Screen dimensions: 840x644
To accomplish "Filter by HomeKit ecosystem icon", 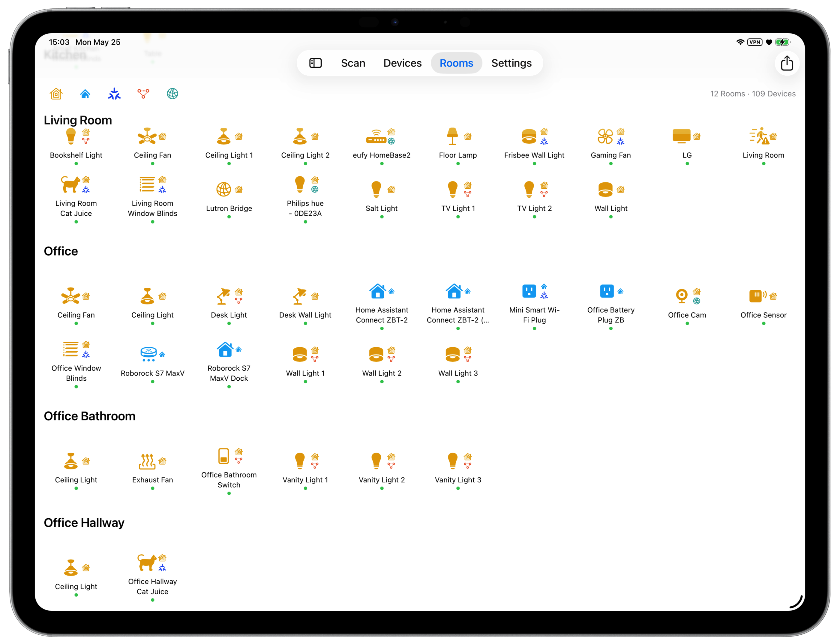I will (56, 94).
